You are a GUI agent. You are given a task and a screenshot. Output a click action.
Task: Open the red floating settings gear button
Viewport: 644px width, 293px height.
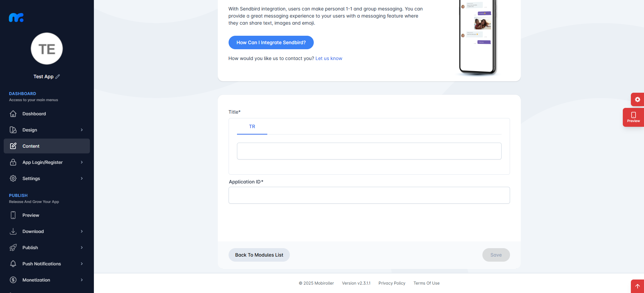pos(637,99)
